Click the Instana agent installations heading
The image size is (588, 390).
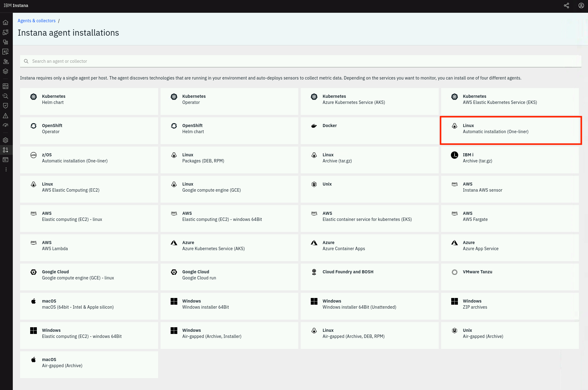click(x=68, y=33)
